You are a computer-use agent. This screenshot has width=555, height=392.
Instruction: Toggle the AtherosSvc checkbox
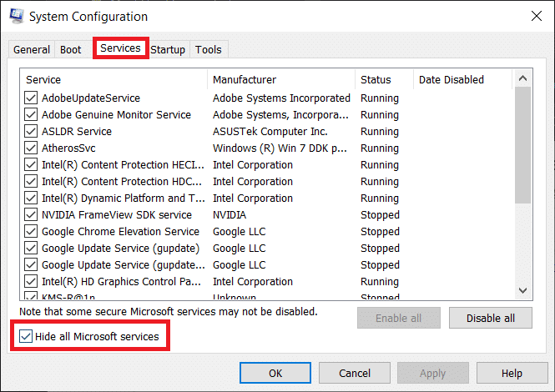coord(31,148)
